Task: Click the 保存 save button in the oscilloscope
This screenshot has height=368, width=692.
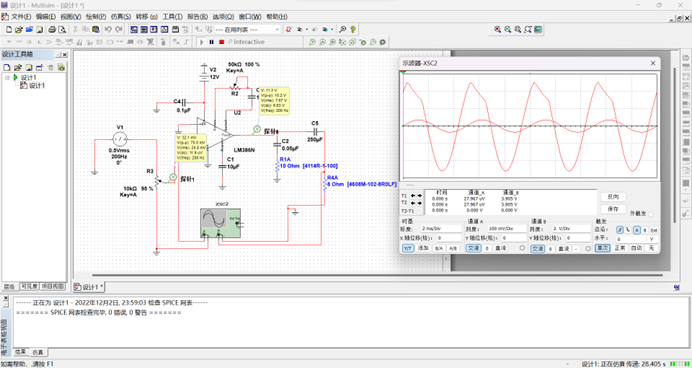Action: click(613, 209)
